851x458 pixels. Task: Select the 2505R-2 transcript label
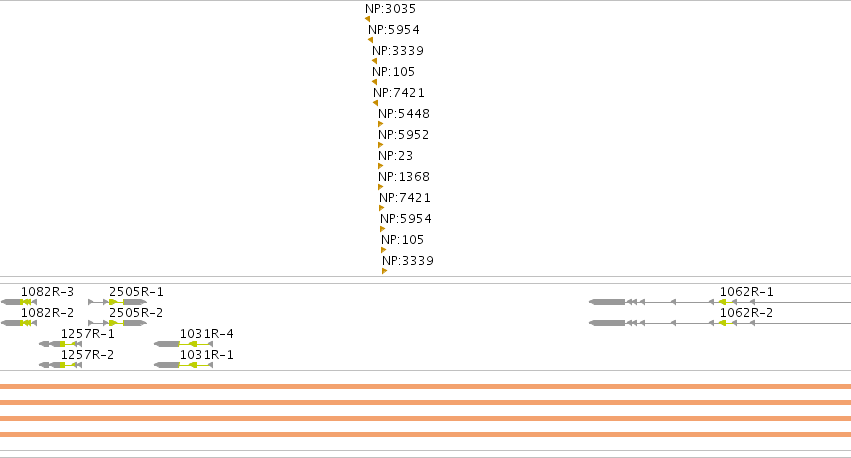click(136, 313)
